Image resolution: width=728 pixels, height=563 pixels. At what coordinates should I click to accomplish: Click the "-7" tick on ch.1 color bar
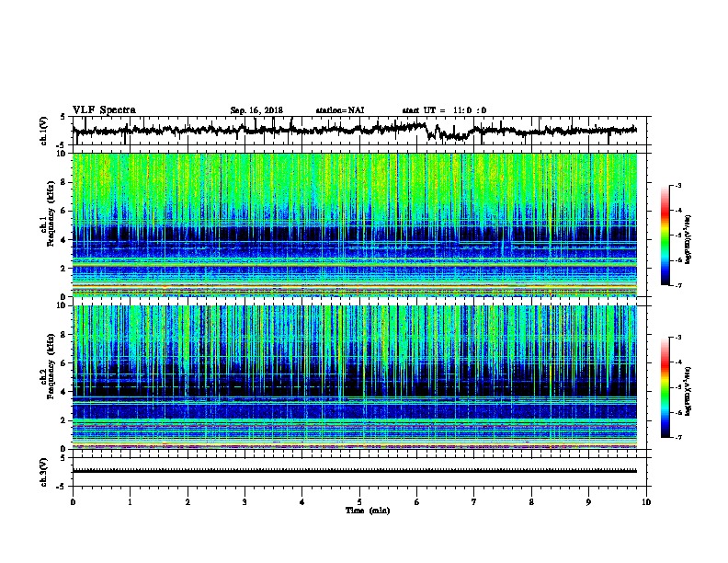click(x=678, y=286)
